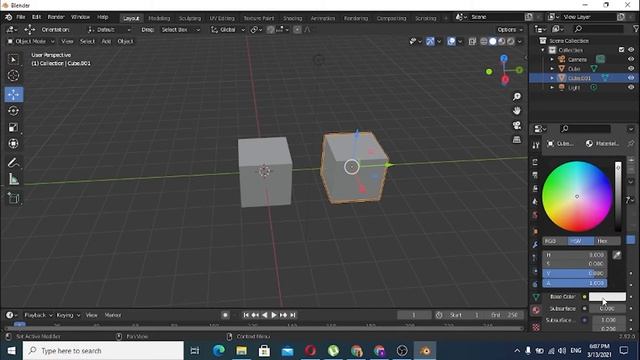Viewport: 640px width, 360px height.
Task: Click the viewport zoom magnifier icon
Action: [517, 97]
